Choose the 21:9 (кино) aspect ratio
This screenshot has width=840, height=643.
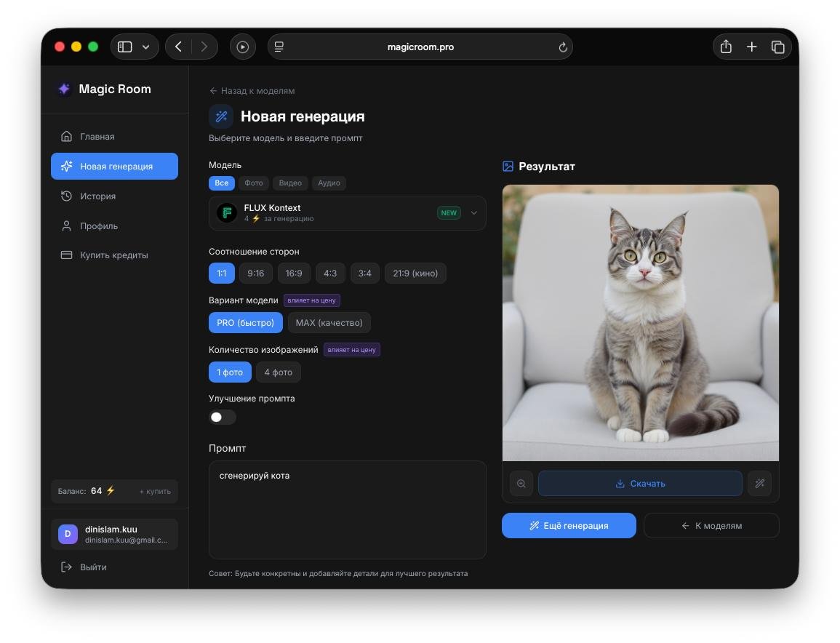tap(415, 273)
